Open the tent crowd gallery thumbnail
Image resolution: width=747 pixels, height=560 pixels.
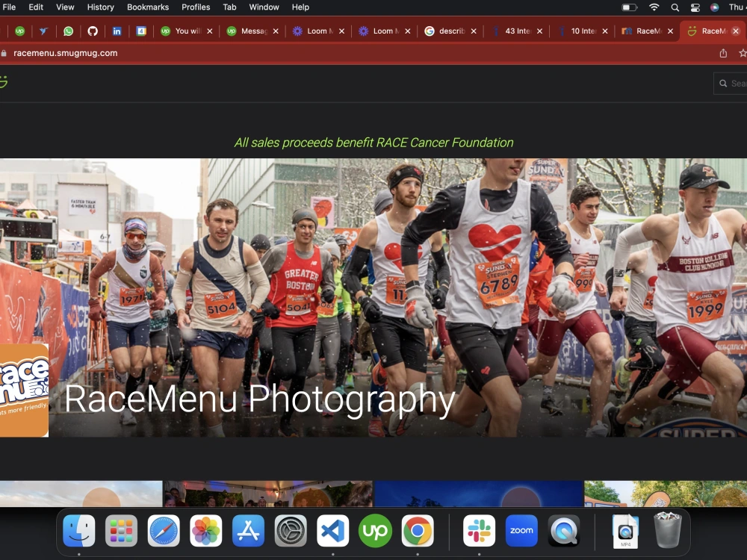[267, 494]
